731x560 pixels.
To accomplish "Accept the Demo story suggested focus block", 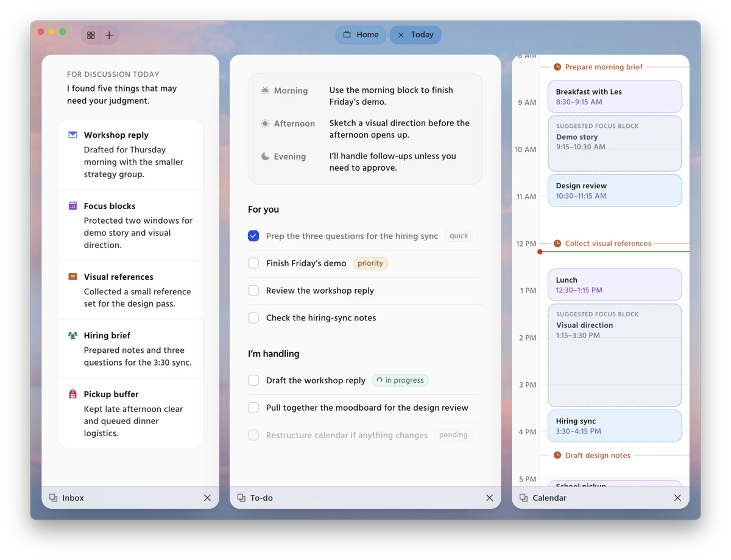I will coord(615,143).
